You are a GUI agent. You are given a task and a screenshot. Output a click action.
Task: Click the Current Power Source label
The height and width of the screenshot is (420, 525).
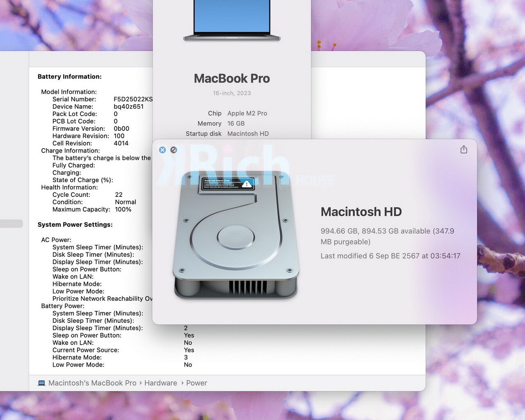(x=86, y=350)
